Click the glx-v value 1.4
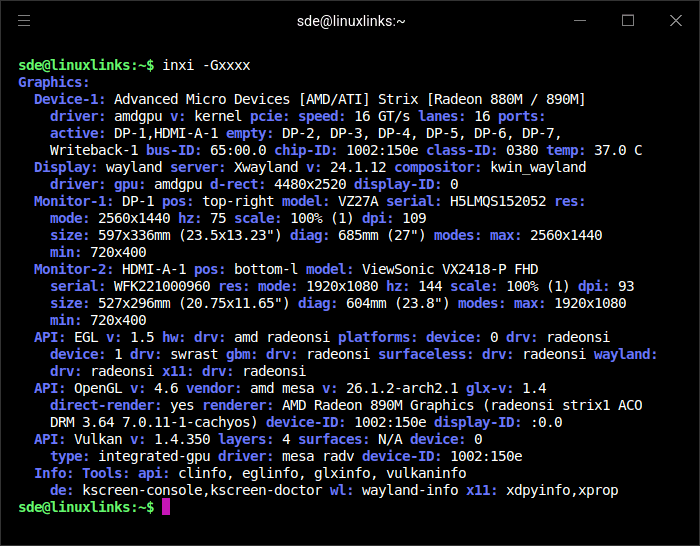The height and width of the screenshot is (546, 700). coord(534,388)
